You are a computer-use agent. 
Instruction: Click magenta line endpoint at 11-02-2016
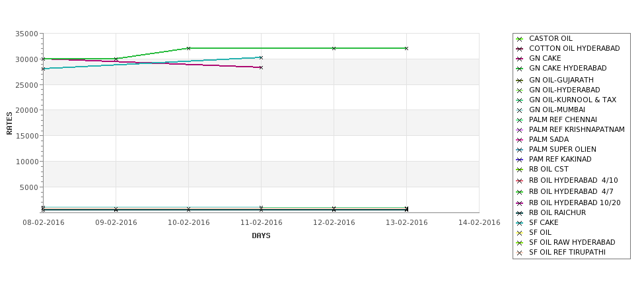261,67
